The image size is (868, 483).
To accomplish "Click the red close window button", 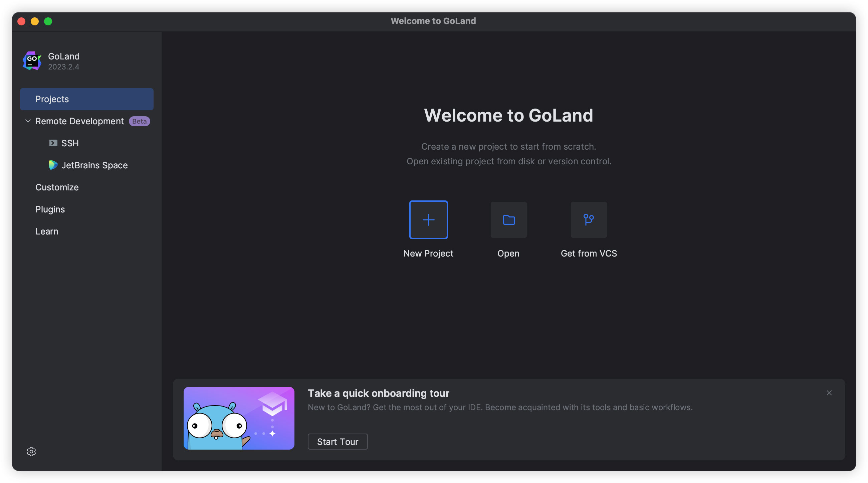I will click(x=22, y=21).
